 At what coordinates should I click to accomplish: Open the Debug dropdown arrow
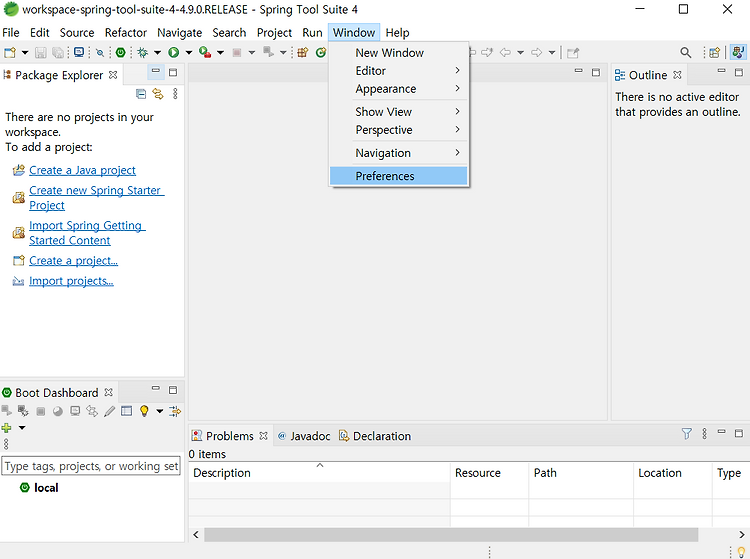(157, 53)
